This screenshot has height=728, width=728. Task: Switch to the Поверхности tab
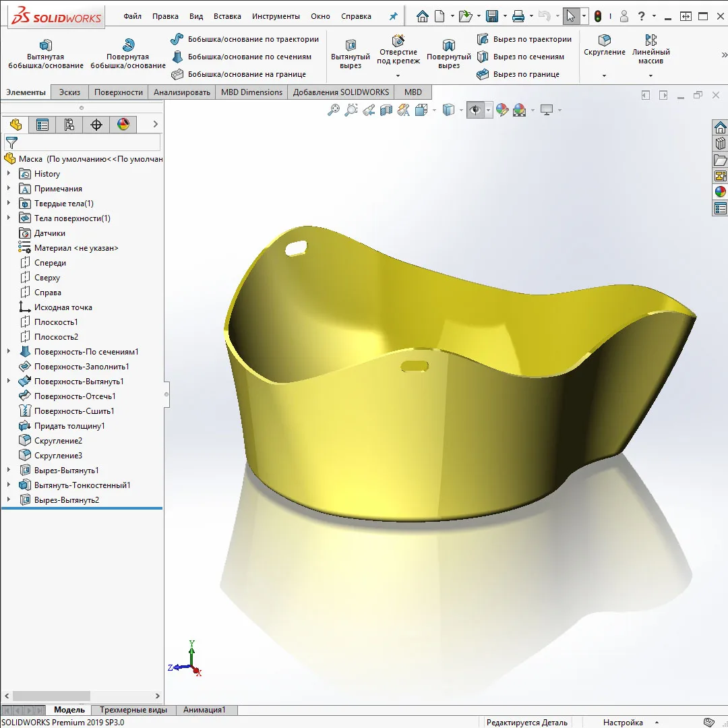click(x=118, y=92)
